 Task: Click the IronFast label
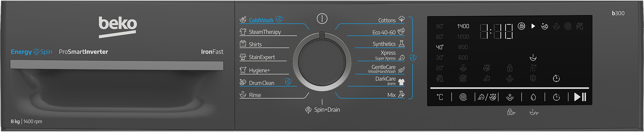[212, 52]
